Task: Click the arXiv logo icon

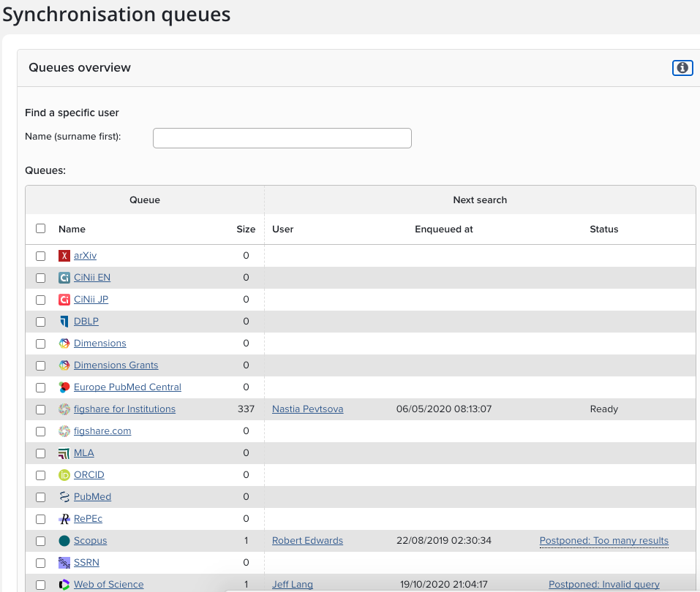Action: [x=64, y=256]
